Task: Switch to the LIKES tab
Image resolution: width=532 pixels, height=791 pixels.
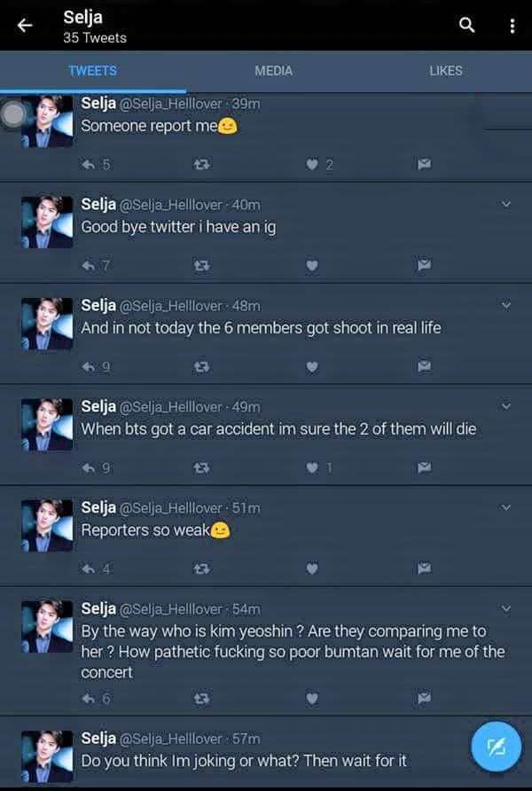Action: 446,71
